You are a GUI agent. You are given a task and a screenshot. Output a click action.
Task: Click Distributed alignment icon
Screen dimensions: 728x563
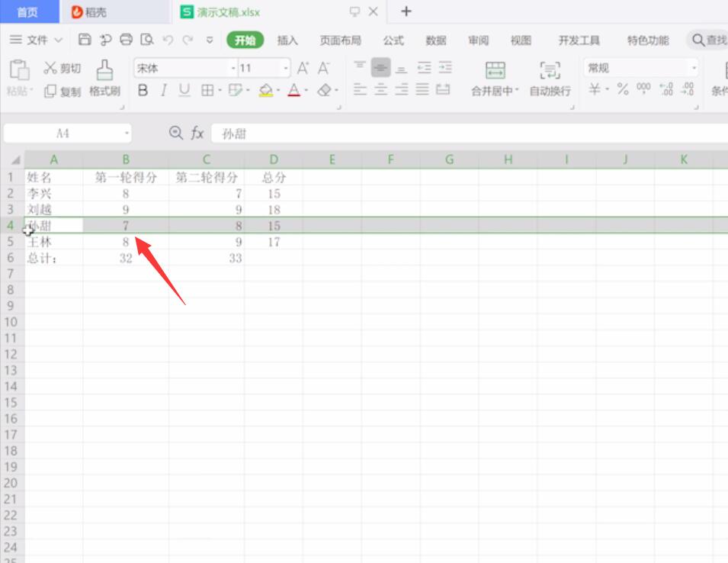(443, 89)
